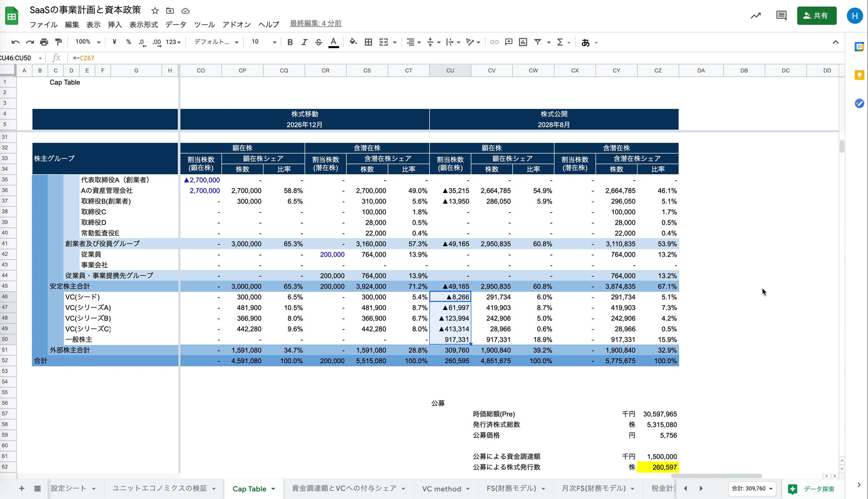Expand the Cap Table tab menu arrow
The width and height of the screenshot is (868, 499).
[x=274, y=489]
